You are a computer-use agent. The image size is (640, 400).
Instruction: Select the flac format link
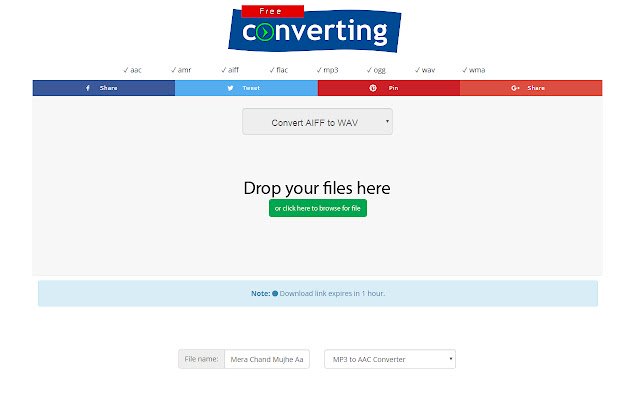pos(279,70)
